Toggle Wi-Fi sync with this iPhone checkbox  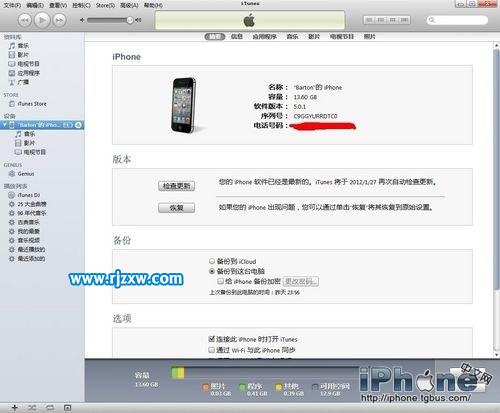[211, 350]
